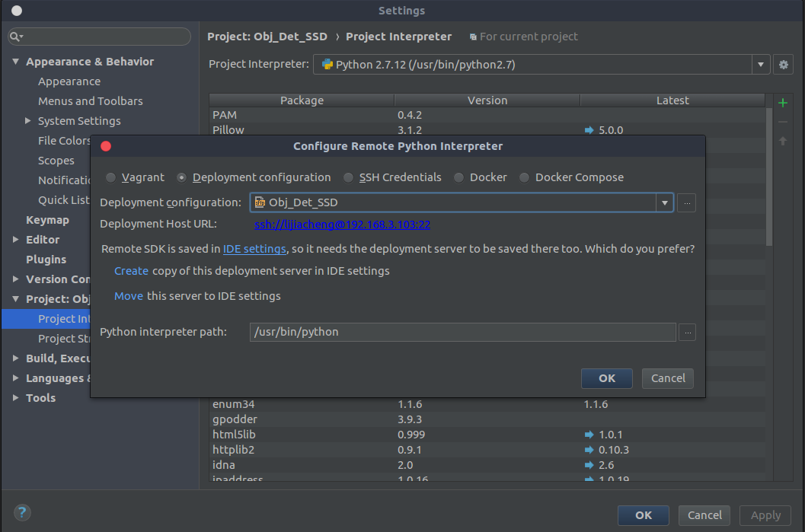The image size is (805, 532).
Task: Select Project Interpreter in the sidebar
Action: pyautogui.click(x=46, y=319)
